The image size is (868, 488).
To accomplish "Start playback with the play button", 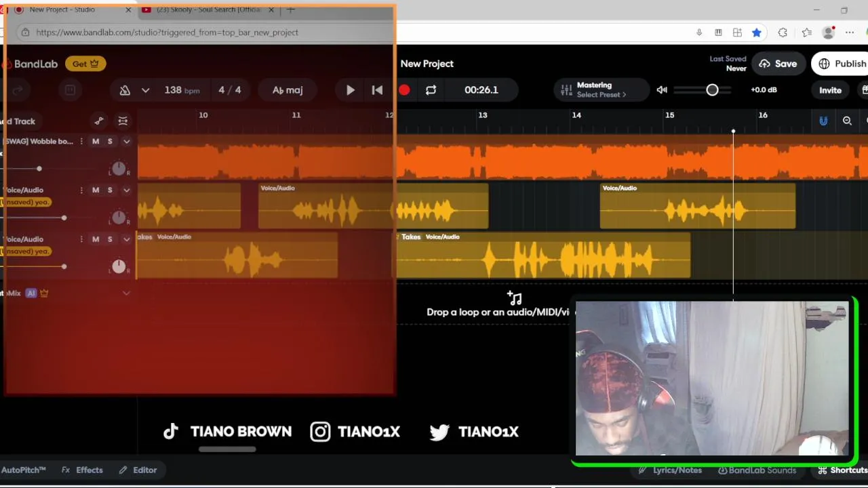I will [x=350, y=90].
